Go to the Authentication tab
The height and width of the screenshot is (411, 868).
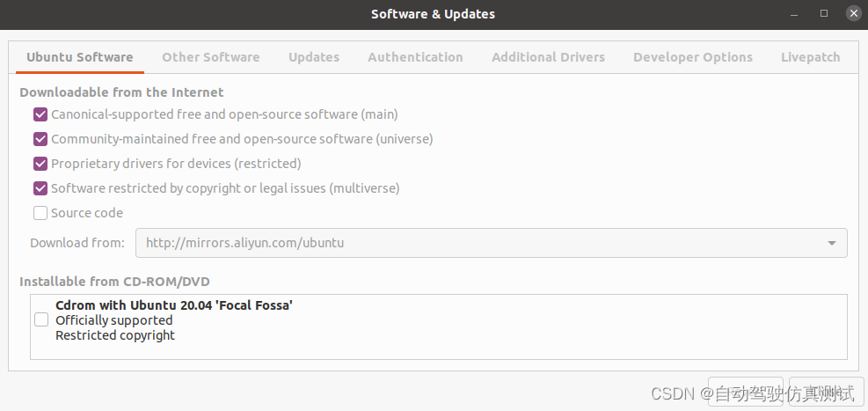(x=415, y=57)
